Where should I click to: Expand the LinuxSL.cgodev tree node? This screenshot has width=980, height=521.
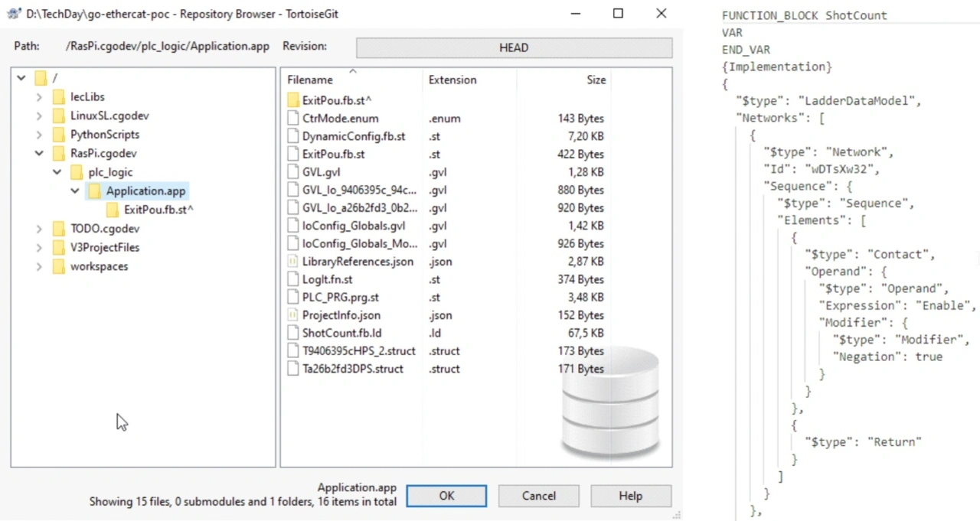pos(39,116)
